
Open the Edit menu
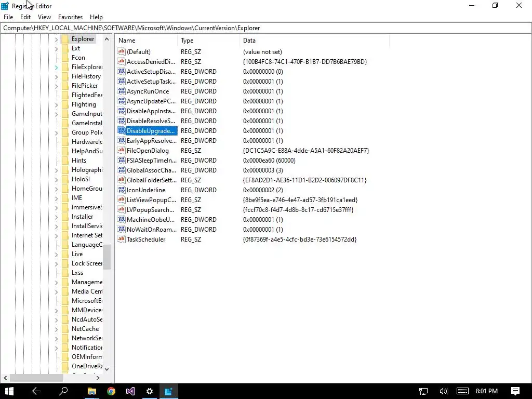tap(25, 17)
